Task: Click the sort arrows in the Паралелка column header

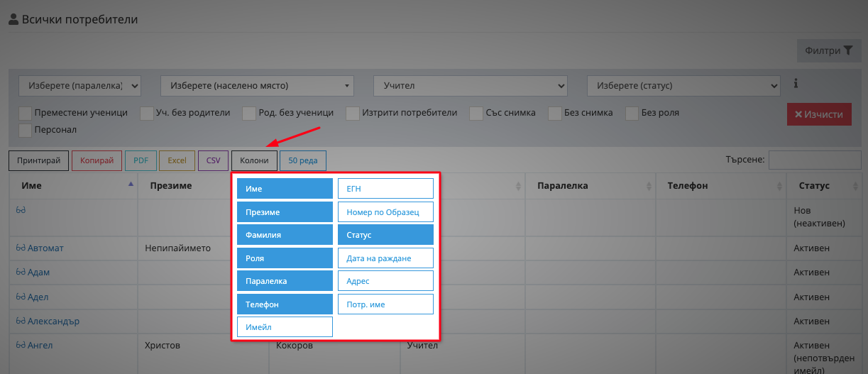Action: [649, 186]
